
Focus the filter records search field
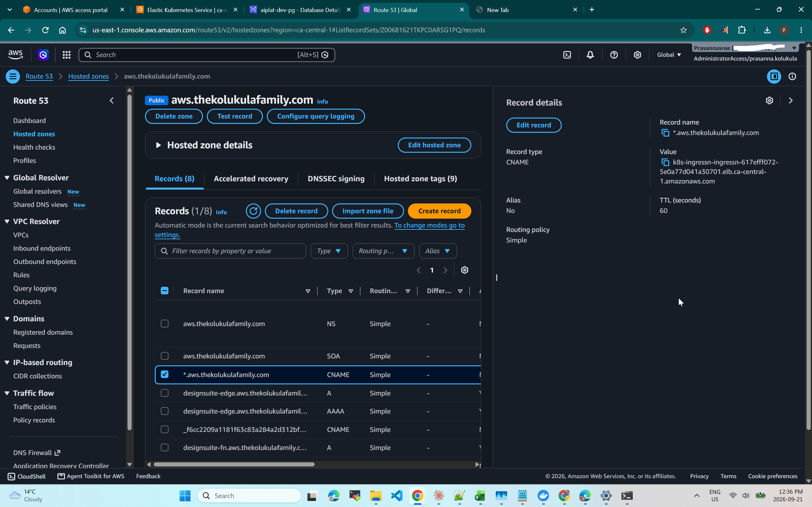230,251
